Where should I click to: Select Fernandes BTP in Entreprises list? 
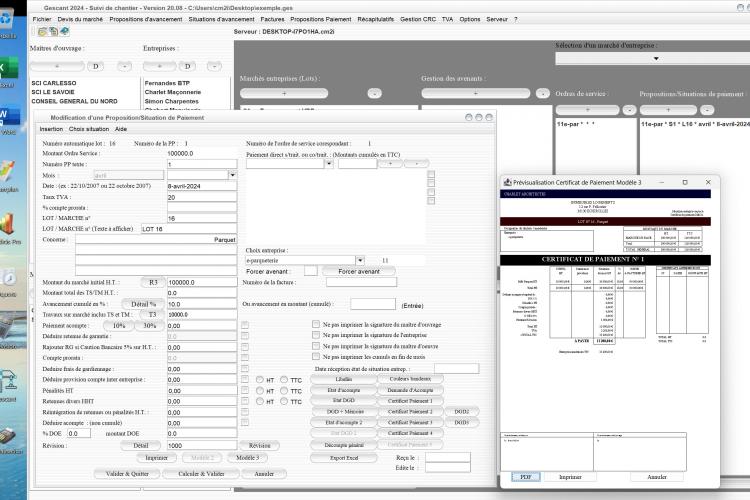[167, 83]
